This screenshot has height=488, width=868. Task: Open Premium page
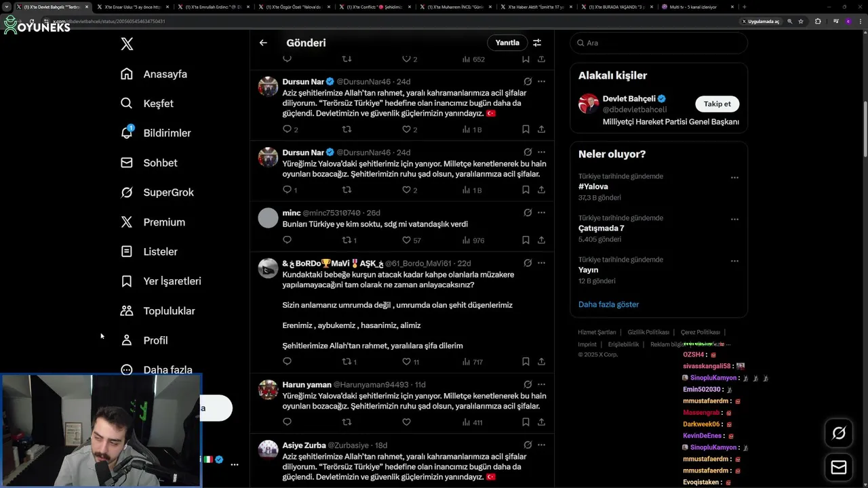(153, 222)
